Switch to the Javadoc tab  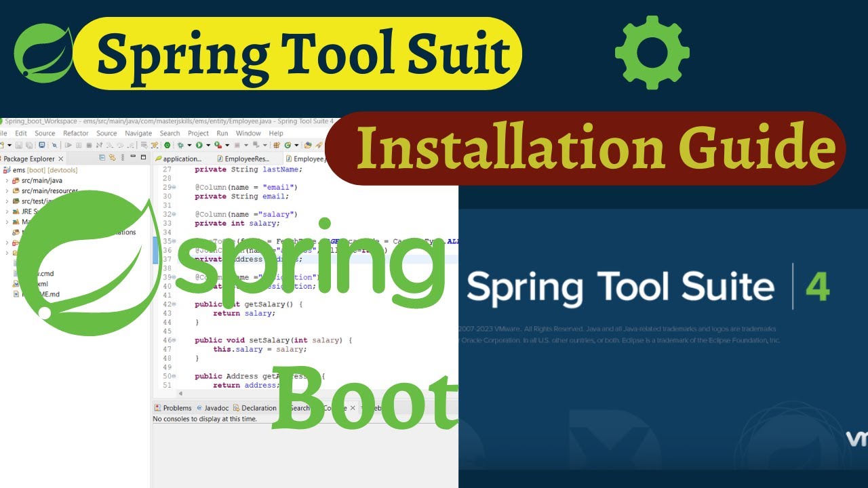[212, 408]
